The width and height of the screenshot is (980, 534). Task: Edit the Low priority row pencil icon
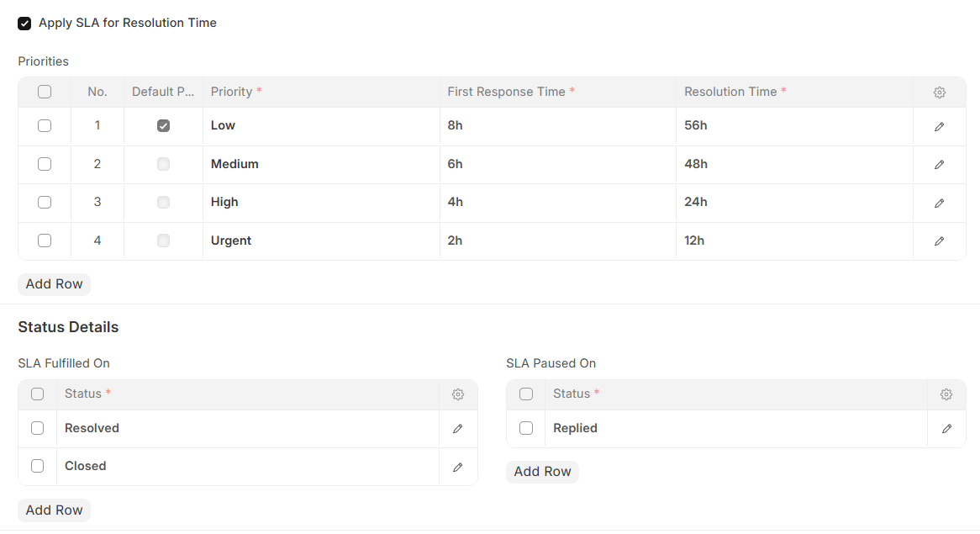point(939,126)
